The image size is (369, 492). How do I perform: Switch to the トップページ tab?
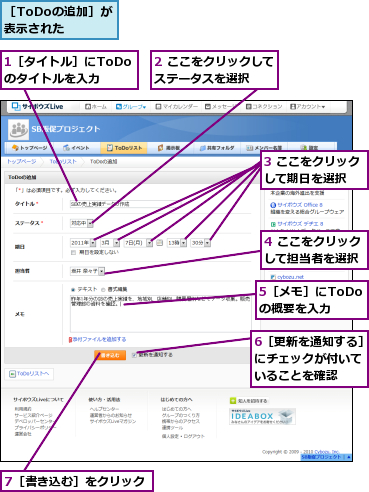click(x=30, y=148)
